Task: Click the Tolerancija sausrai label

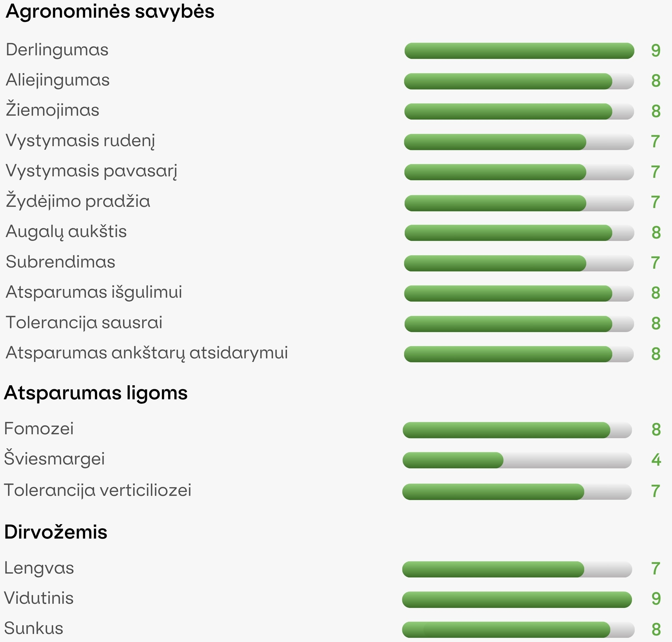Action: click(84, 323)
